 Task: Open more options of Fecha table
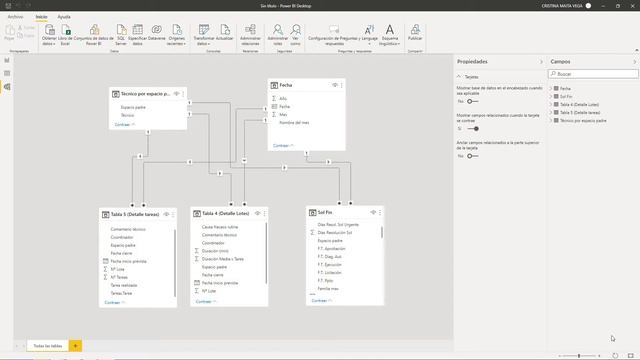coord(342,85)
